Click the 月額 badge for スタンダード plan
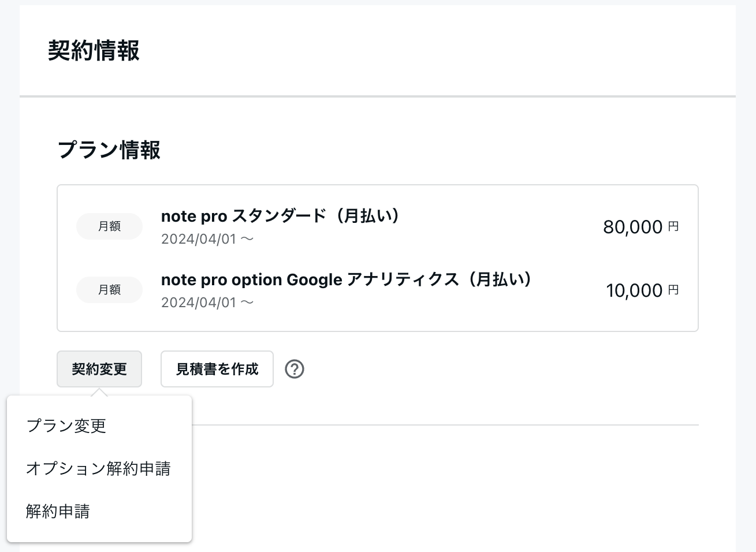Viewport: 756px width, 552px height. pyautogui.click(x=109, y=226)
